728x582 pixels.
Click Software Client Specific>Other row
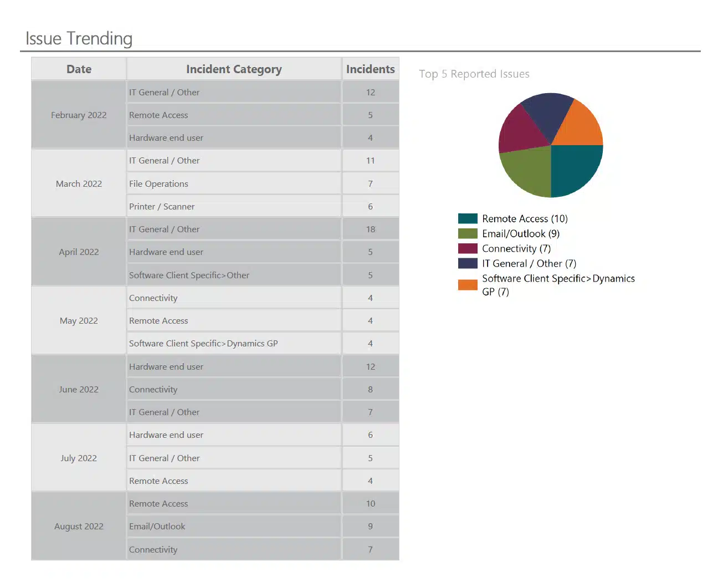(234, 275)
